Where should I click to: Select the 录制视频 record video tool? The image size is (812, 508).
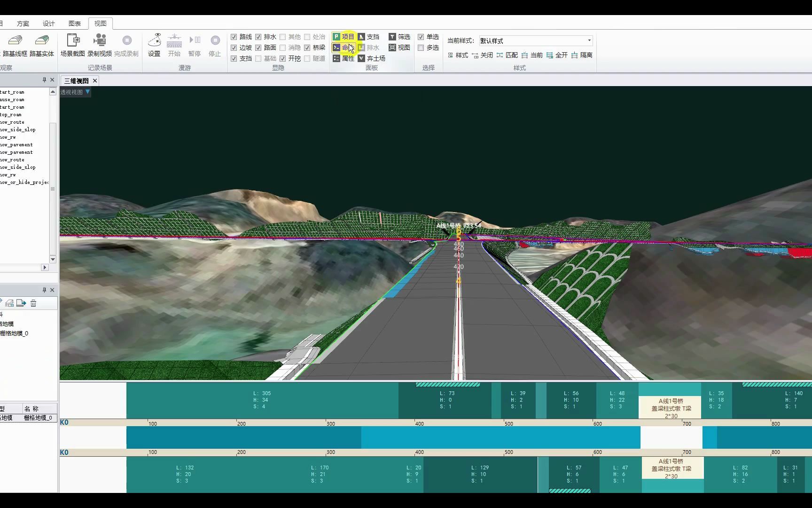100,45
